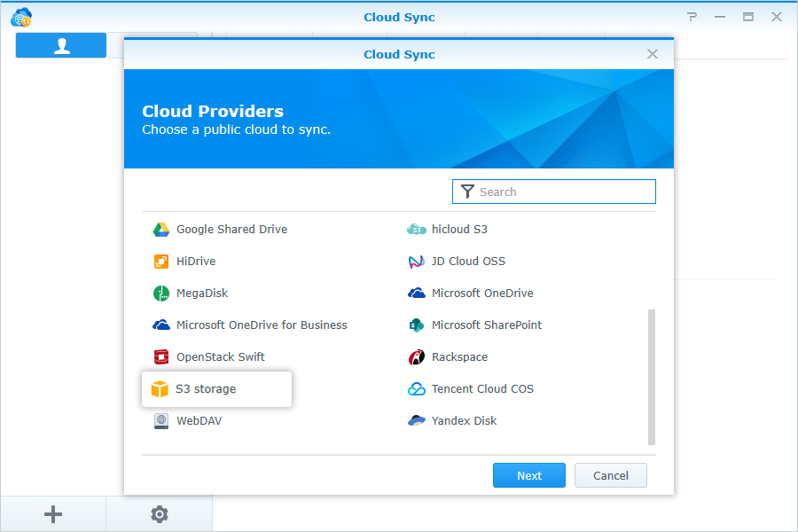The width and height of the screenshot is (798, 532).
Task: Click the Cloud Sync app logo
Action: coord(21,18)
